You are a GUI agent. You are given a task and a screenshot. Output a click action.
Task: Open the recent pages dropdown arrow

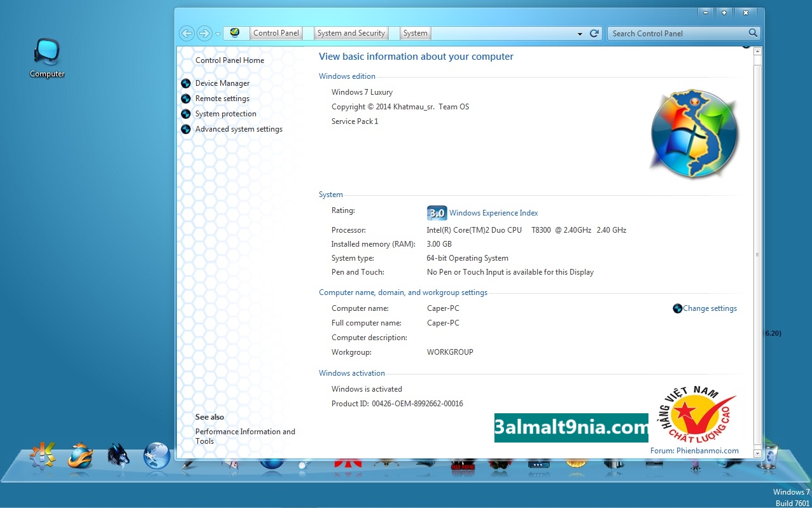(x=218, y=34)
